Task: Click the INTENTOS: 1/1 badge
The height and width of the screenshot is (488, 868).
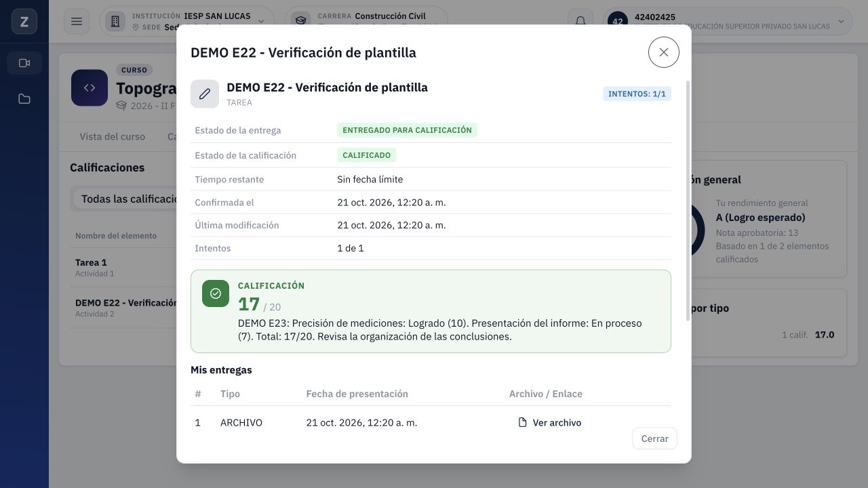Action: click(x=637, y=94)
